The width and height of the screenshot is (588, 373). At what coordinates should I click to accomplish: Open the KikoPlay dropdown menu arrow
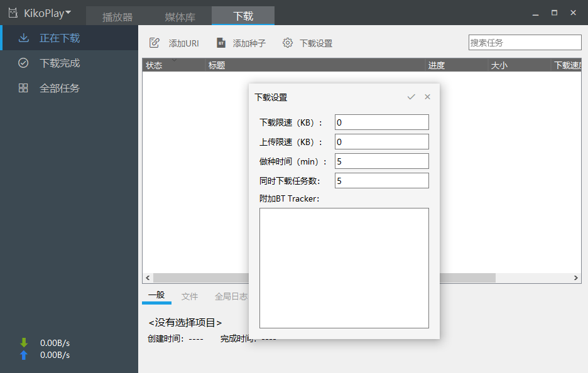click(x=68, y=13)
